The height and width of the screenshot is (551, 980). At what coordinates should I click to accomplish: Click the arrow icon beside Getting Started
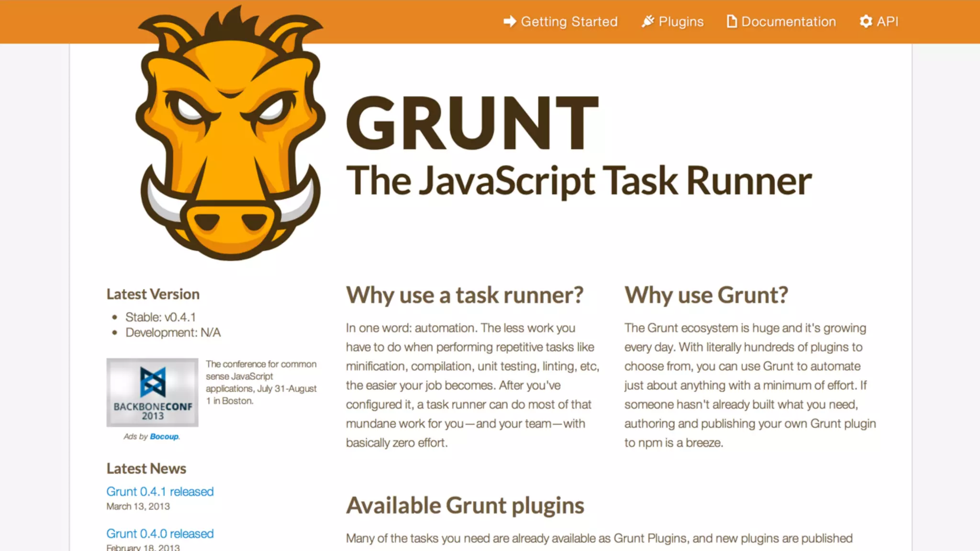coord(510,22)
